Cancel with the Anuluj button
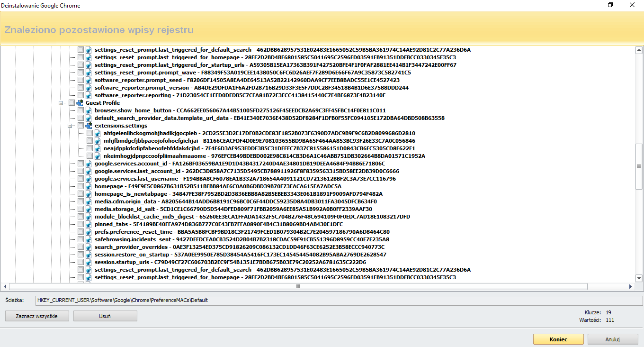 point(613,339)
